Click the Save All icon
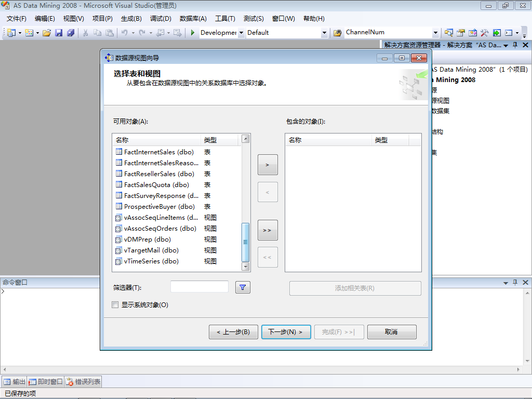Image resolution: width=532 pixels, height=399 pixels. click(71, 33)
